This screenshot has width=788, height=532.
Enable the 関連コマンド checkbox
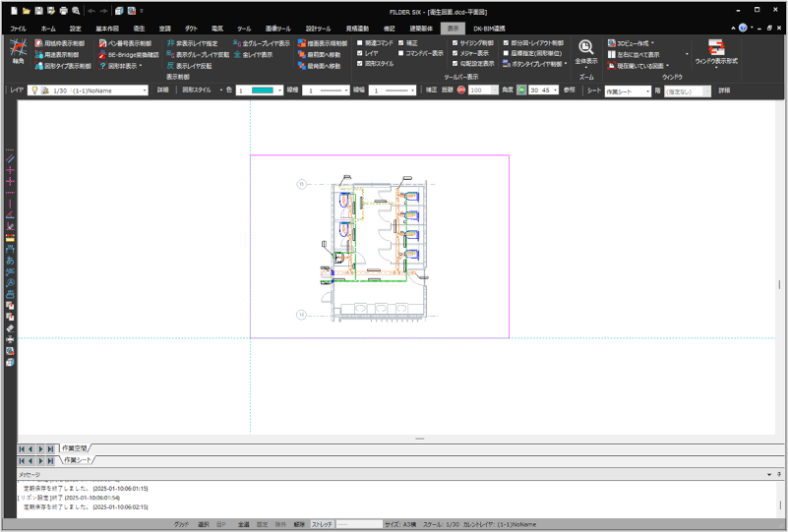tap(360, 44)
